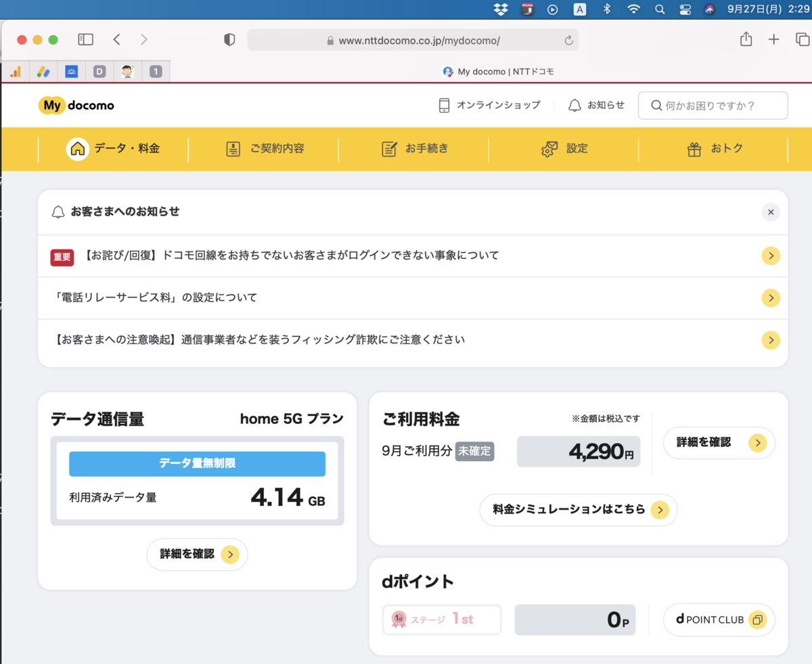Select 設定 menu
Screen dimensions: 812x664
[564, 149]
